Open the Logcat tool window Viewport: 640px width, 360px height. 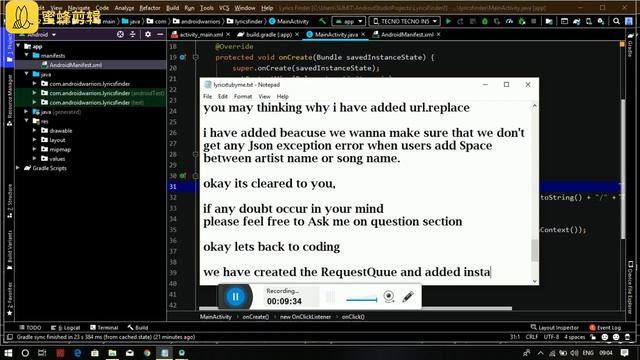(x=65, y=327)
